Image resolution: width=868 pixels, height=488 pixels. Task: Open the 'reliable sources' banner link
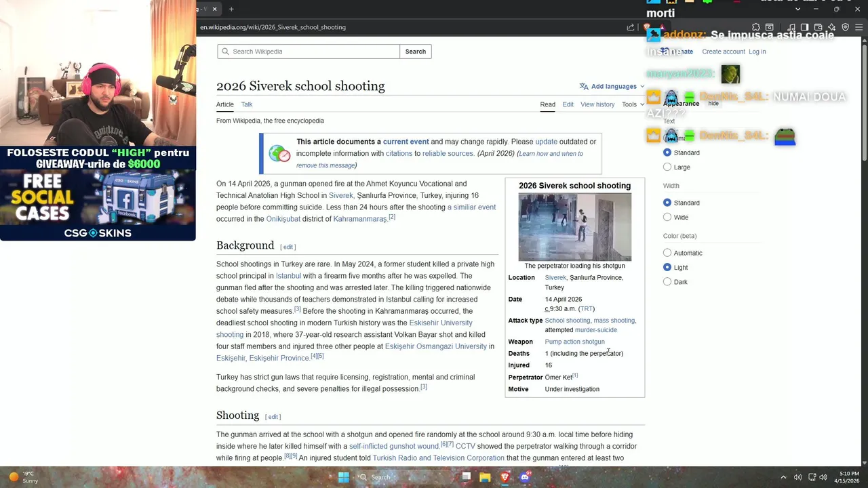[x=448, y=153]
